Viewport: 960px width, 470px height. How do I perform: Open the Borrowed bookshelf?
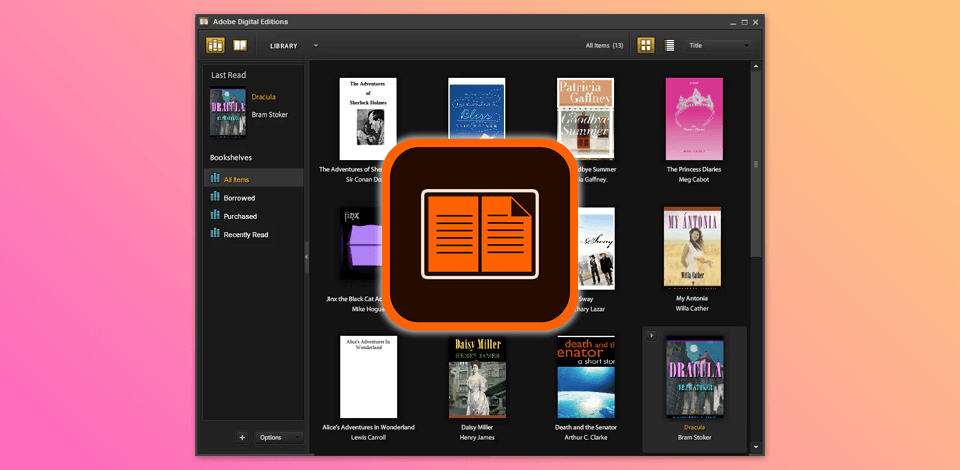pyautogui.click(x=239, y=198)
